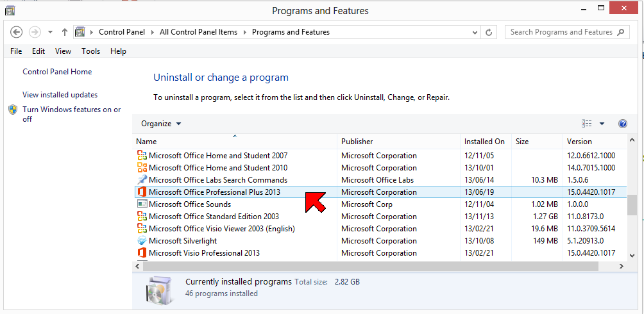This screenshot has width=644, height=314.
Task: Expand the view options dropdown arrow
Action: (602, 124)
